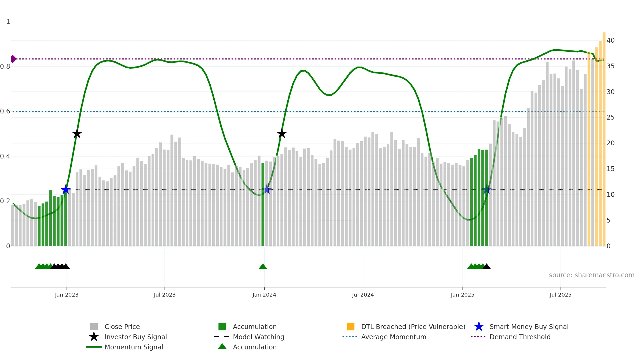Click the tall green accumulation bar at Jan 2024
The height and width of the screenshot is (362, 644).
click(263, 204)
